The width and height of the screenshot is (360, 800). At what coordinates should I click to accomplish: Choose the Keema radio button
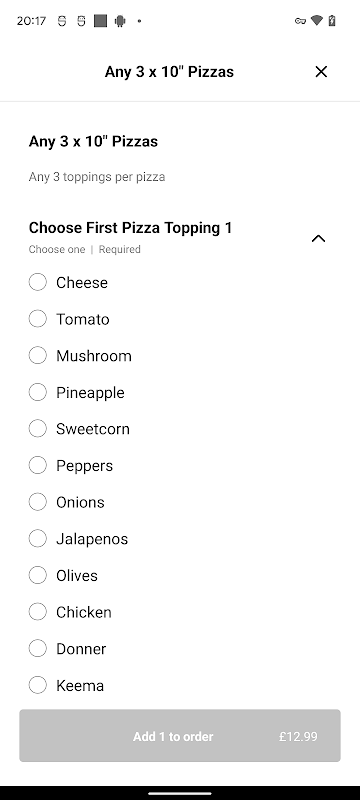click(x=38, y=685)
